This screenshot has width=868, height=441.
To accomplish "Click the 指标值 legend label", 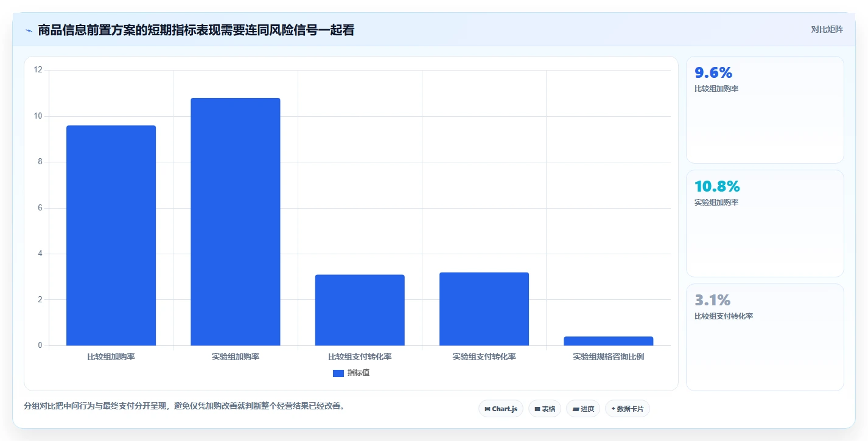I will pos(359,373).
